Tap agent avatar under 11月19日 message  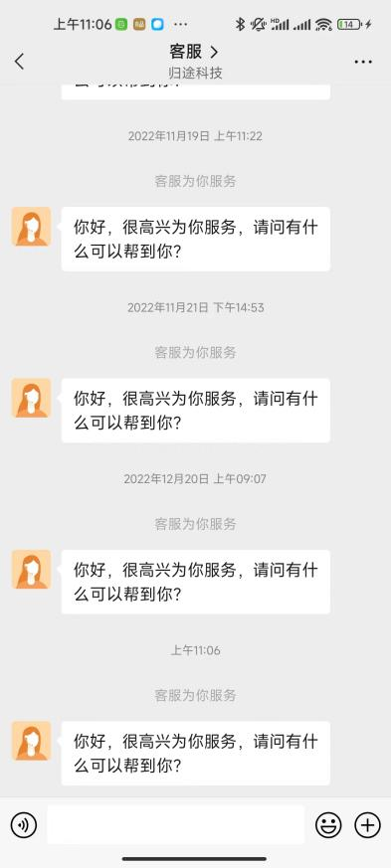tap(31, 227)
